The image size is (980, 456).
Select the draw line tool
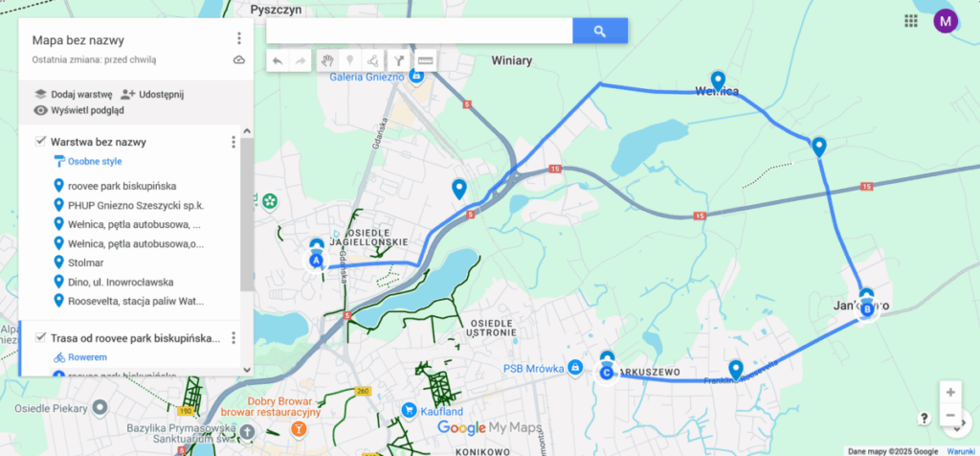tap(373, 60)
